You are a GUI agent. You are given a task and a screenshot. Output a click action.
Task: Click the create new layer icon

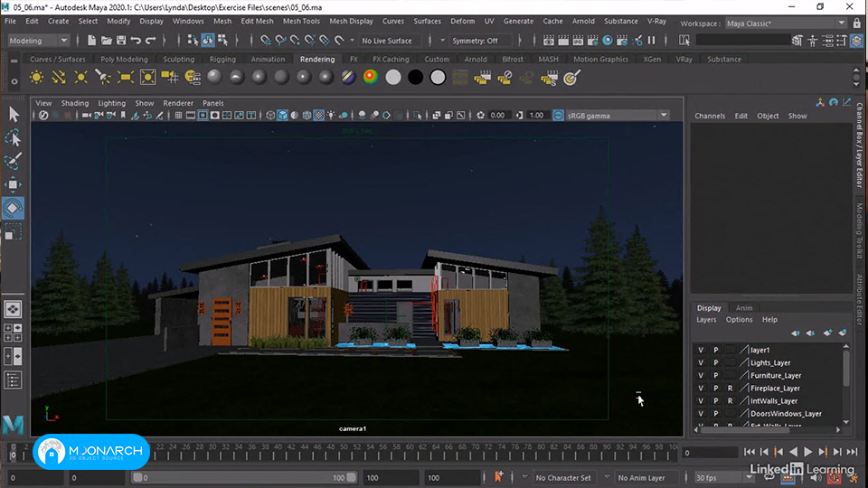827,333
